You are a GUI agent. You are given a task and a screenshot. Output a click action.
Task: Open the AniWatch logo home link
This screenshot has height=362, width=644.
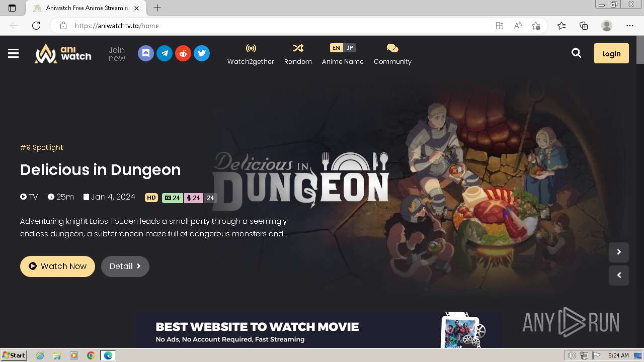(x=63, y=53)
